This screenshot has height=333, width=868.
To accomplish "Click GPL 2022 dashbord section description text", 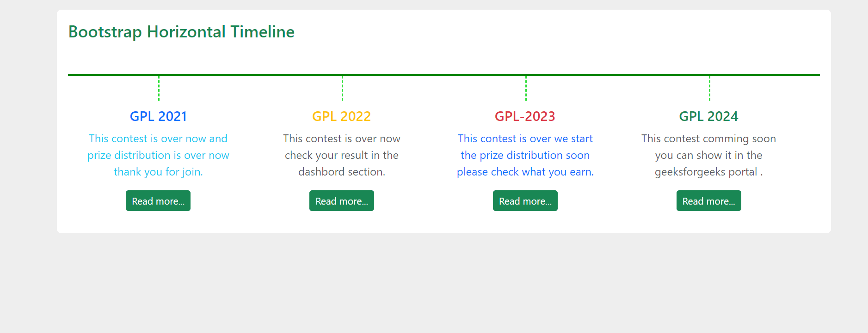I will 342,155.
